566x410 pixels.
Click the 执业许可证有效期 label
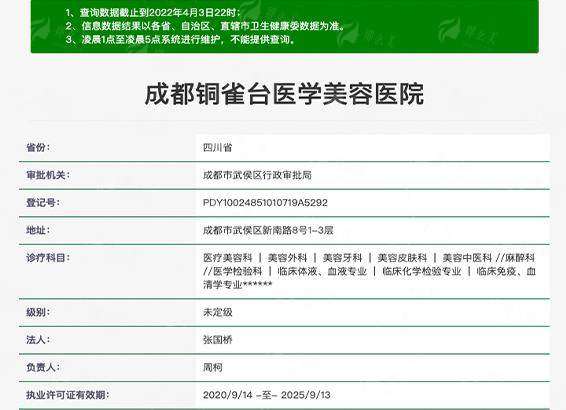[68, 395]
